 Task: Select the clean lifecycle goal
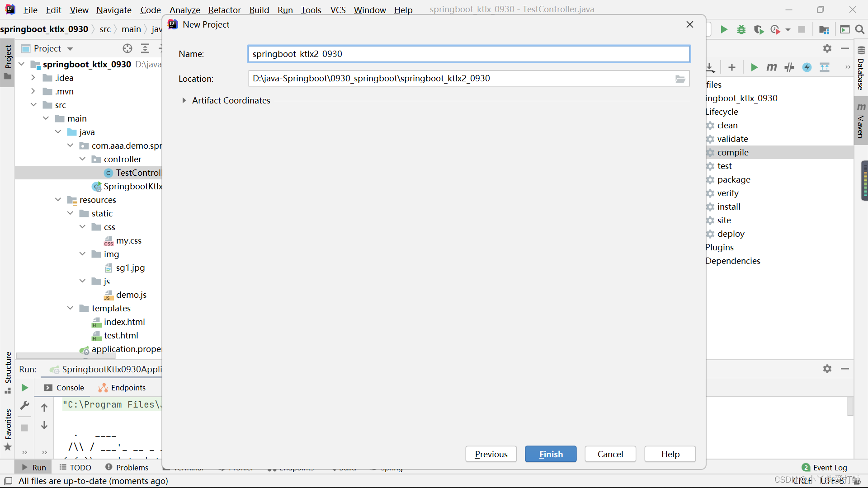pyautogui.click(x=727, y=125)
